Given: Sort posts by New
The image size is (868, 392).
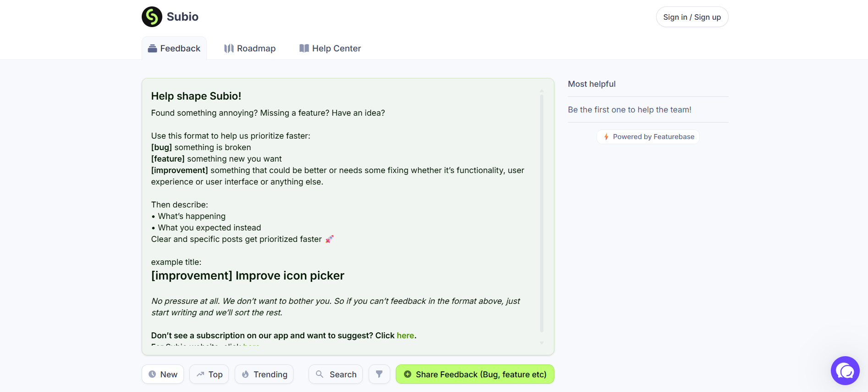Looking at the screenshot, I should tap(163, 374).
